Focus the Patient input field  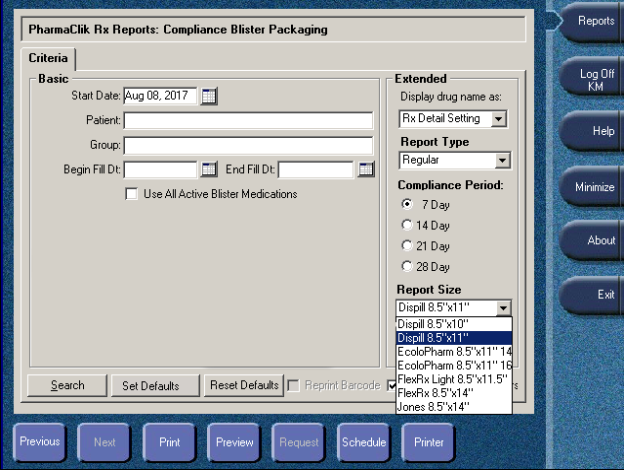point(248,121)
